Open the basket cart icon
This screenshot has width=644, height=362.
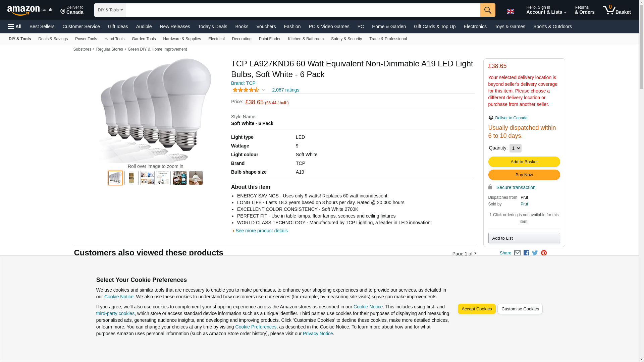(616, 10)
